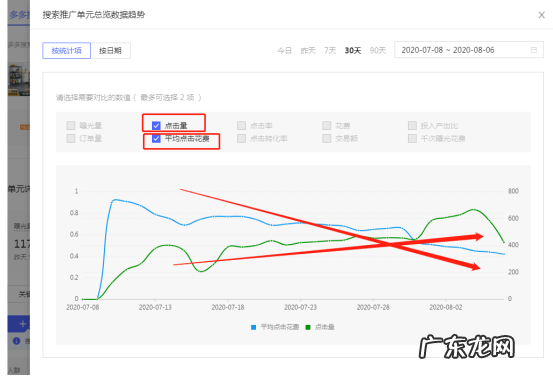
Task: Enable the 花费 checkbox
Action: [x=327, y=126]
